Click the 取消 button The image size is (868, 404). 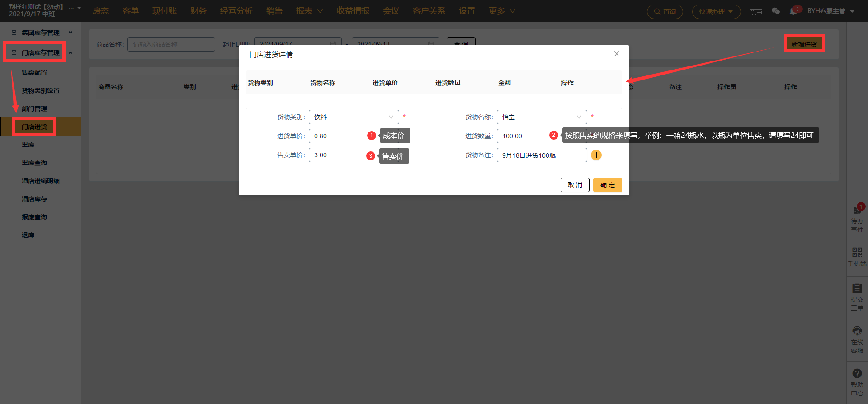[x=575, y=185]
